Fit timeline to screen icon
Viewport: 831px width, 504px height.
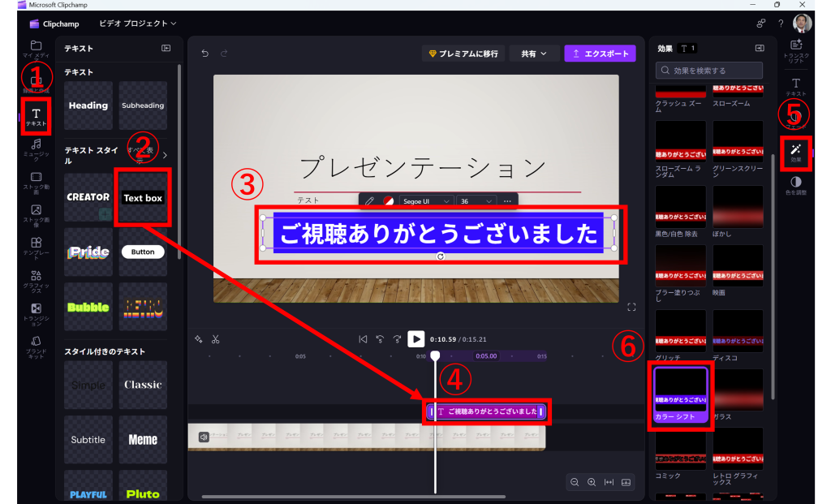click(x=609, y=482)
